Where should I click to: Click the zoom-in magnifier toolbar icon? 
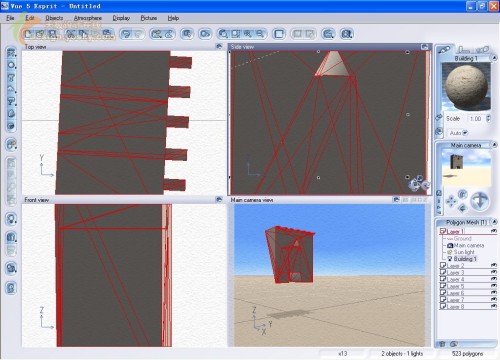248,34
